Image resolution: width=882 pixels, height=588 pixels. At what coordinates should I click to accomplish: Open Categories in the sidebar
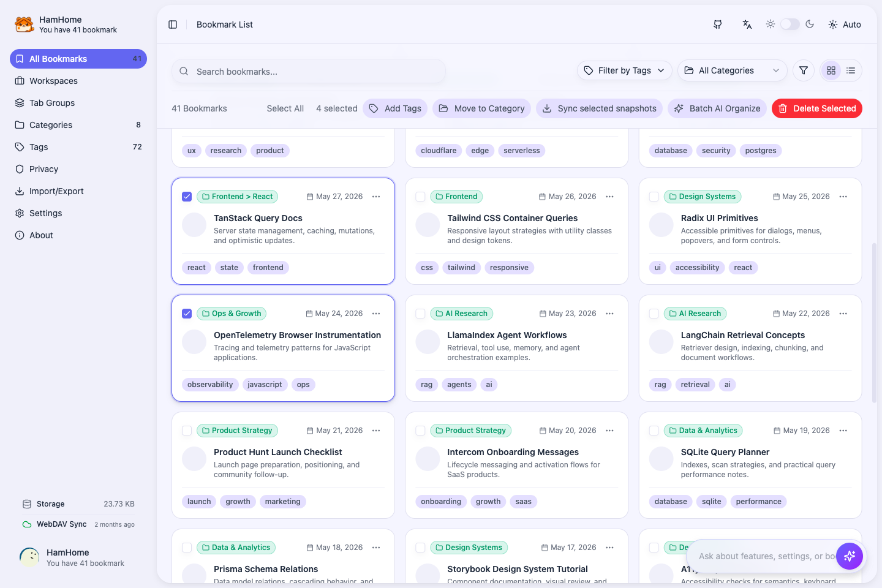(x=78, y=125)
